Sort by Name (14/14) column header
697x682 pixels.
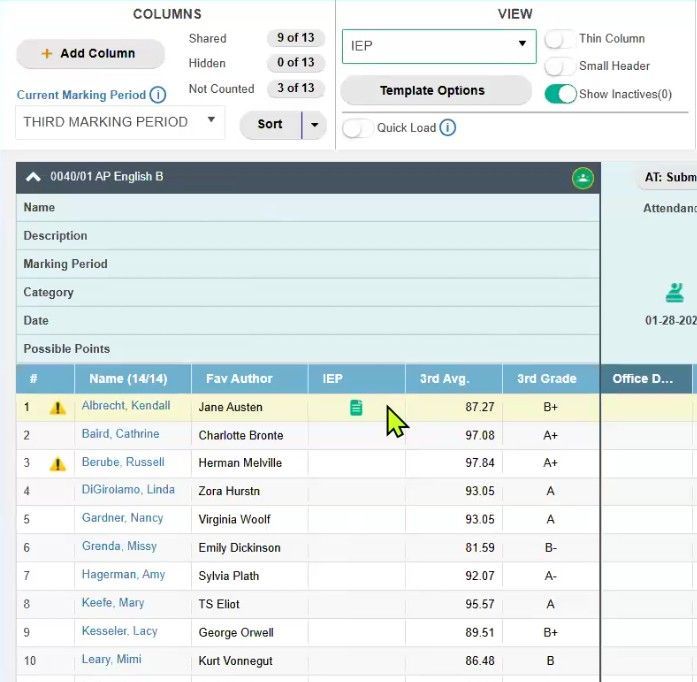click(x=133, y=379)
